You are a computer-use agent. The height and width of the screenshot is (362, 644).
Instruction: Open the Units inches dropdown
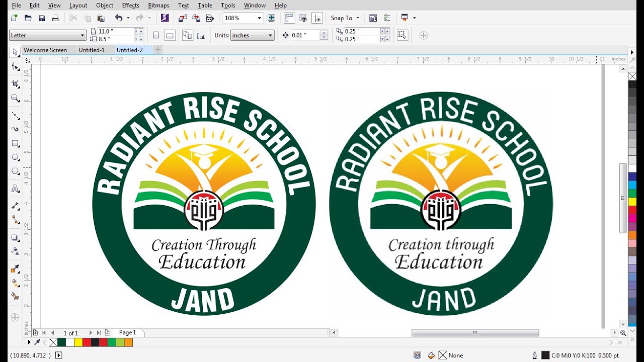(x=270, y=35)
